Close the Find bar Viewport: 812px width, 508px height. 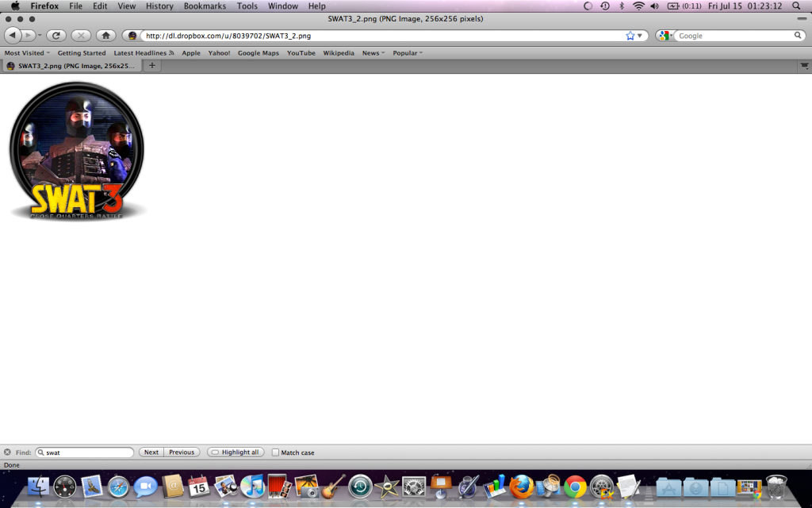(7, 452)
